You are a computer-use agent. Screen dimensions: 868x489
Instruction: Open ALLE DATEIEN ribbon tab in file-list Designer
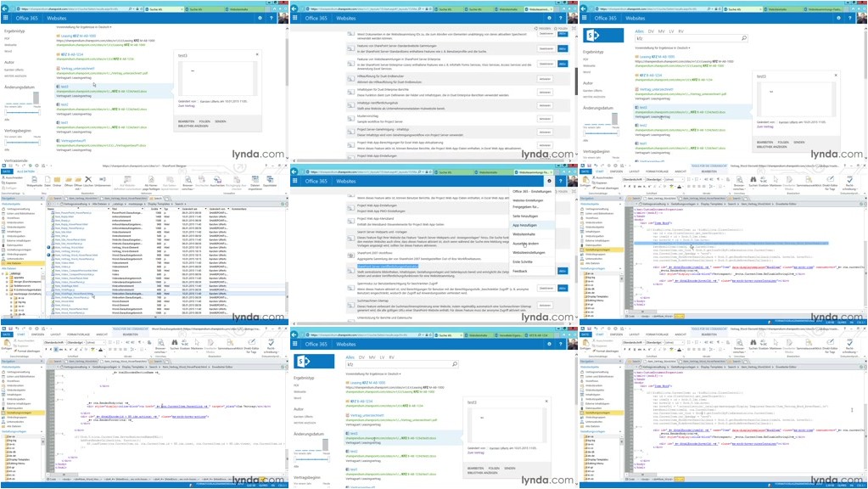pyautogui.click(x=25, y=171)
